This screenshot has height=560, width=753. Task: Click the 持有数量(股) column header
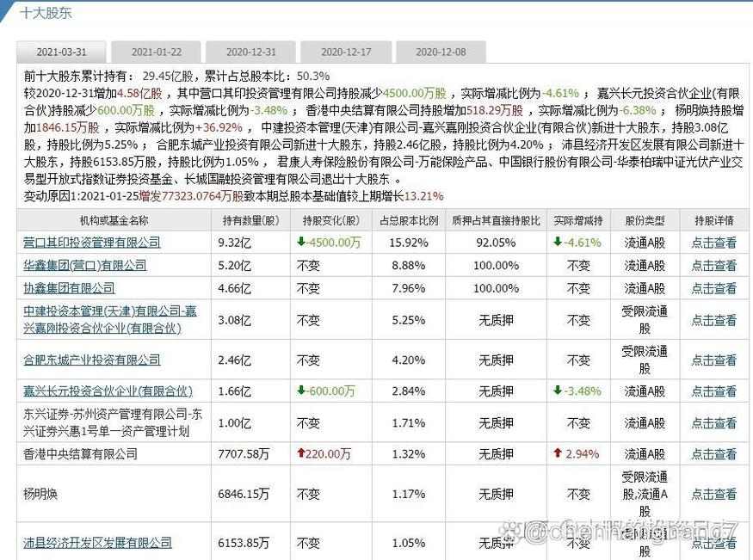coord(250,220)
